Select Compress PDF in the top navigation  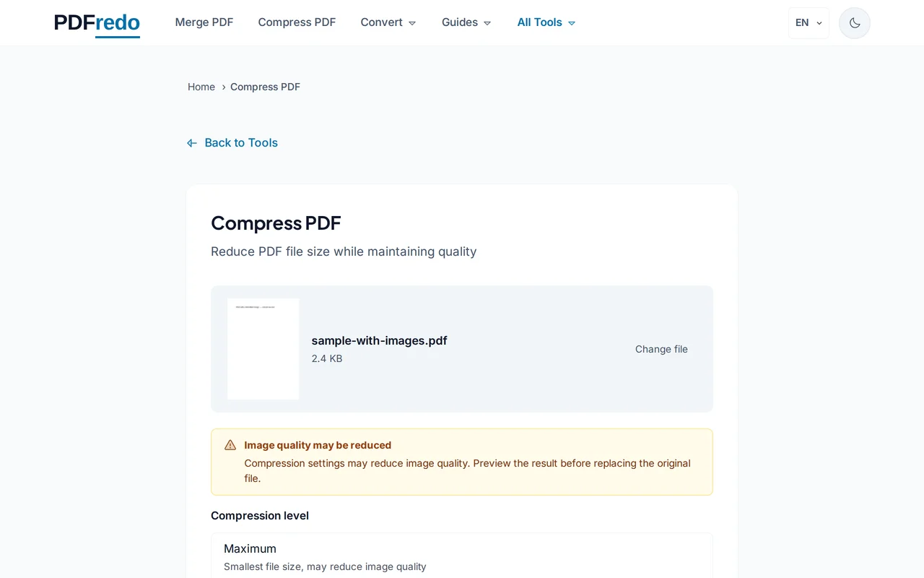[297, 22]
